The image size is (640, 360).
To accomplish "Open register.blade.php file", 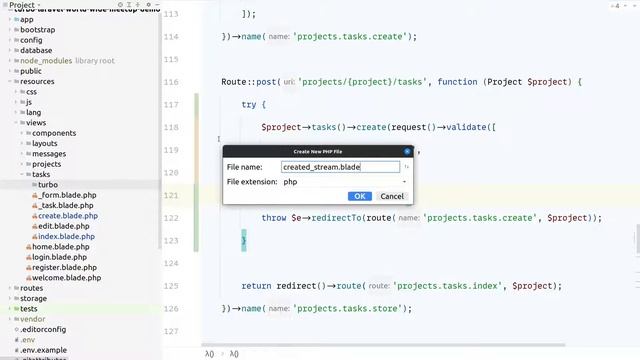I will click(x=64, y=267).
